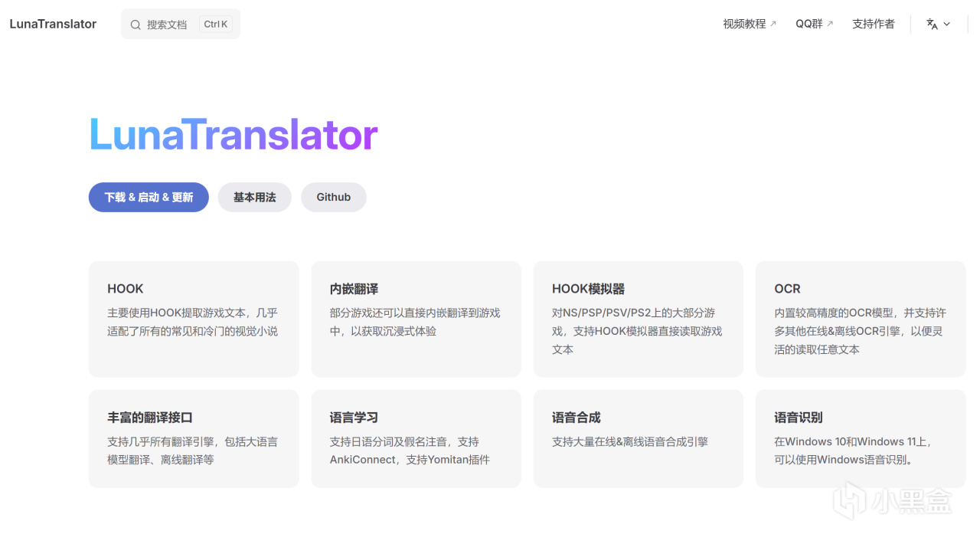Click the search magnifier icon

(136, 25)
